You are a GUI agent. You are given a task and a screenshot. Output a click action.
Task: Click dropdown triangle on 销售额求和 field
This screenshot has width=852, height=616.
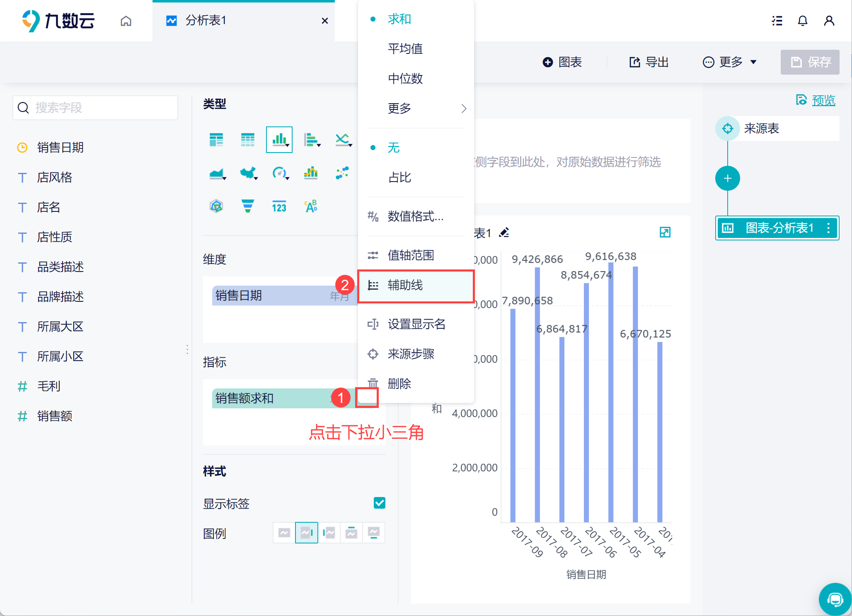[367, 398]
